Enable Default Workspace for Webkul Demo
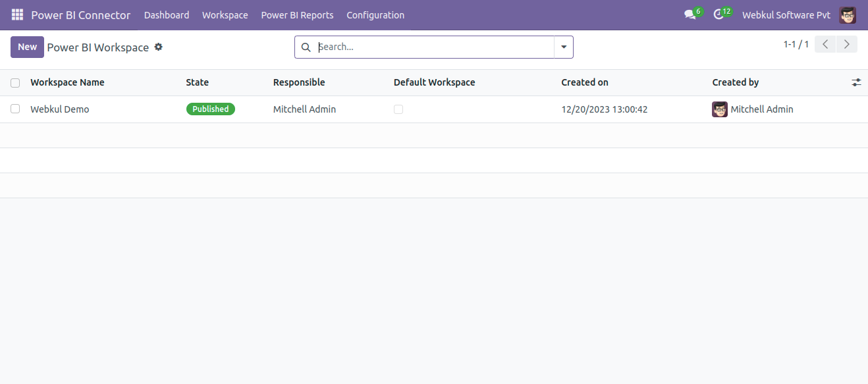Screen dimensions: 868x384 (398, 109)
